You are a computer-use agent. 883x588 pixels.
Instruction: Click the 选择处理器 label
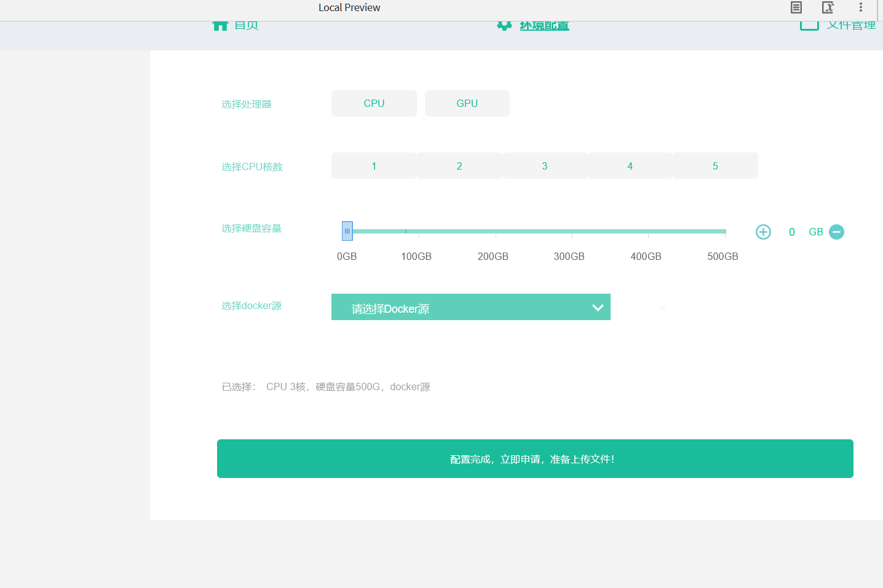point(247,104)
